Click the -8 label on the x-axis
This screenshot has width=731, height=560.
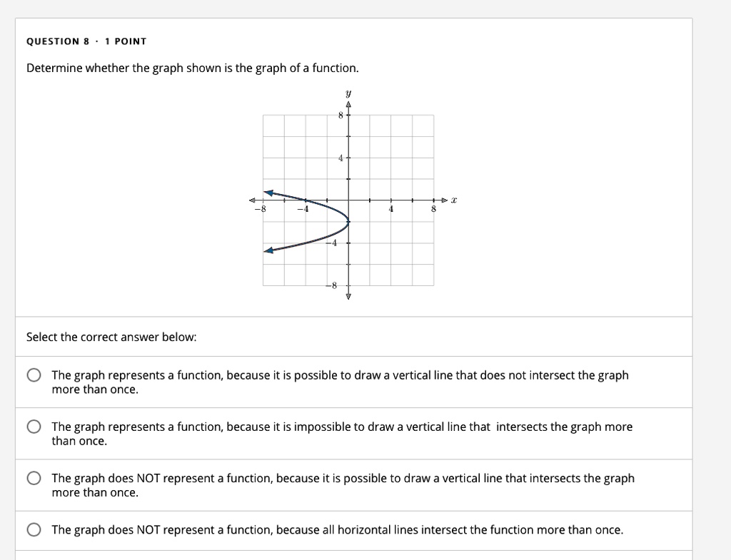tap(259, 209)
